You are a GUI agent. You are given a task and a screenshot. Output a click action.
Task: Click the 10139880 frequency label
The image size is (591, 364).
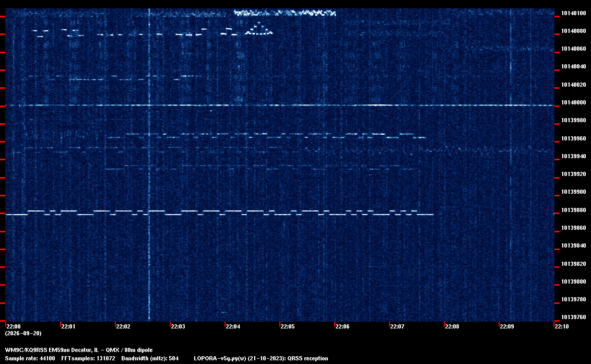click(x=574, y=210)
